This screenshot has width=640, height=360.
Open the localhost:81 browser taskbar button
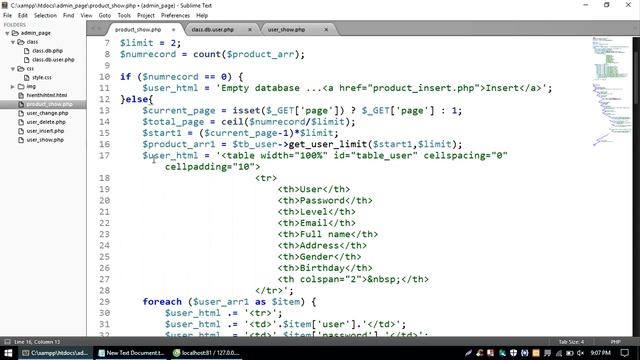coord(206,353)
